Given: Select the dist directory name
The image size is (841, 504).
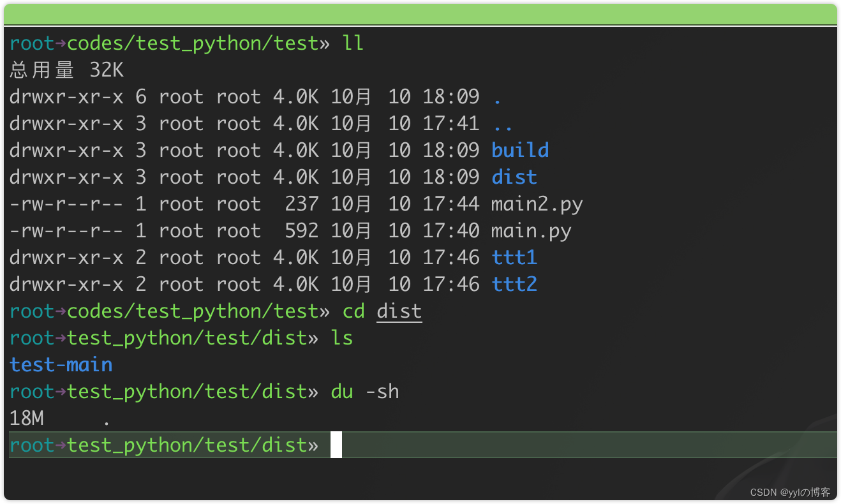Looking at the screenshot, I should tap(514, 177).
